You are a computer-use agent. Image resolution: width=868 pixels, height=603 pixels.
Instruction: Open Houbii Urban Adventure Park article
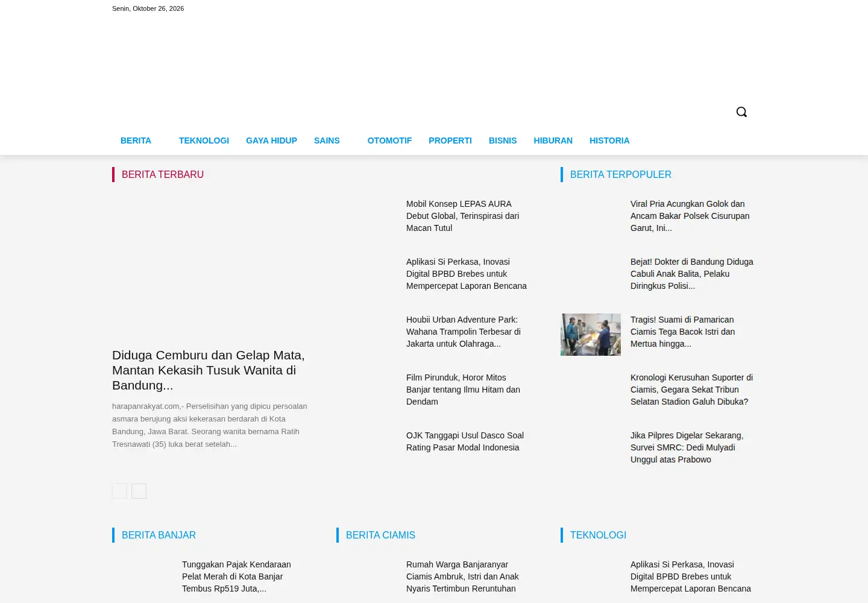click(x=464, y=332)
